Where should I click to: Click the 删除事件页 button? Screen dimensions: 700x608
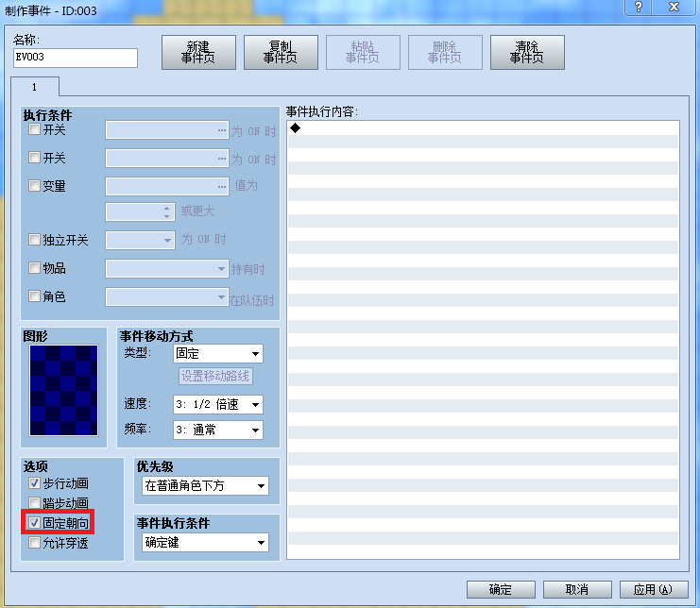[x=445, y=53]
